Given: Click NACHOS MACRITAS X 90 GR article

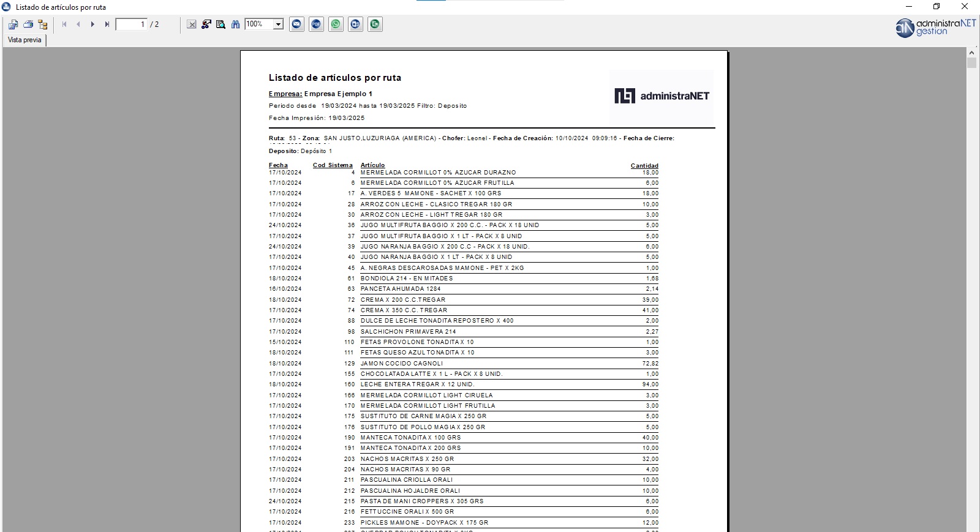Looking at the screenshot, I should pyautogui.click(x=405, y=470).
